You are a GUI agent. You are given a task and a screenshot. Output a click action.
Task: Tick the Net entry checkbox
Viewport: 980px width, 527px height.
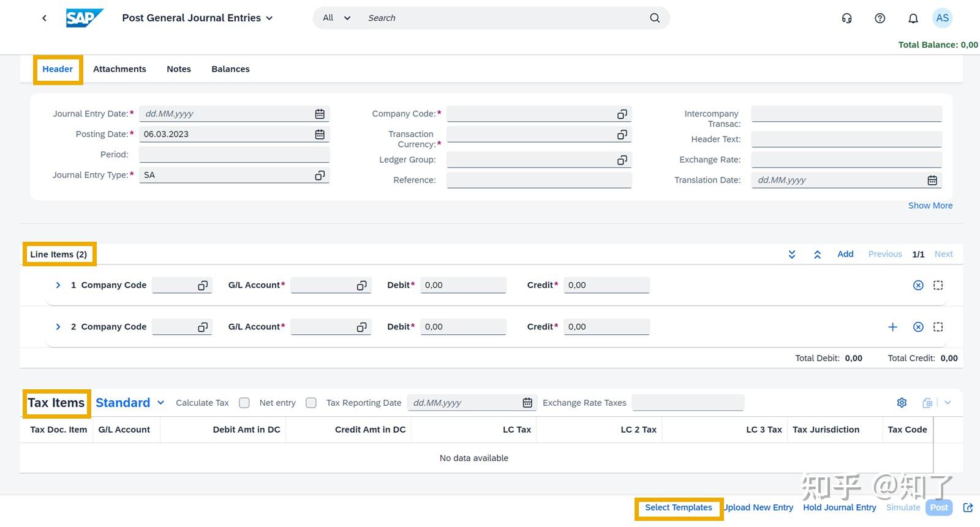[311, 403]
